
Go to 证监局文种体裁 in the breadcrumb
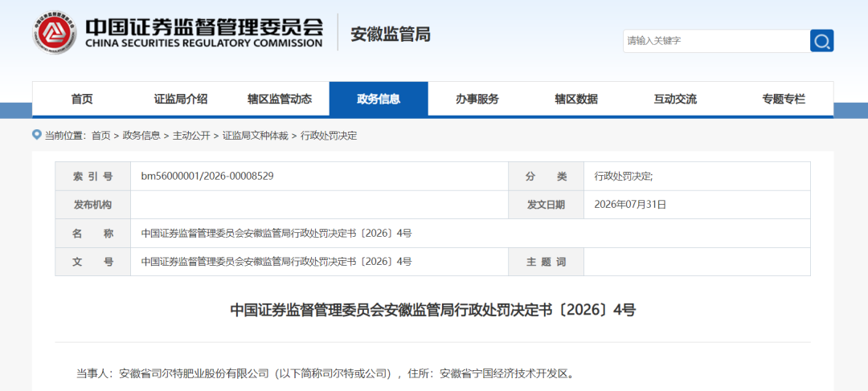point(256,136)
